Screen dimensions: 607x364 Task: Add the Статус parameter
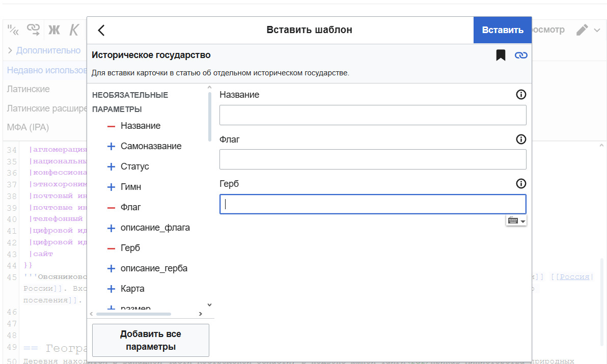click(x=111, y=166)
